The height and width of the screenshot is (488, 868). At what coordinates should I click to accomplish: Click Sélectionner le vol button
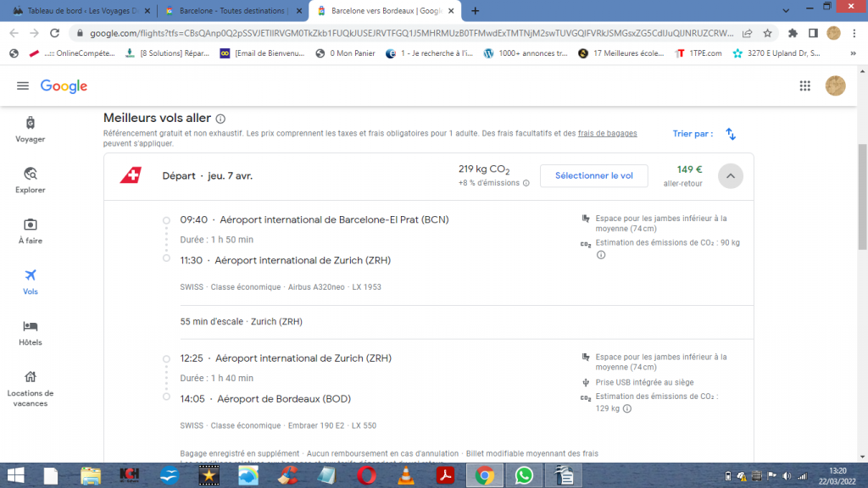click(x=594, y=176)
